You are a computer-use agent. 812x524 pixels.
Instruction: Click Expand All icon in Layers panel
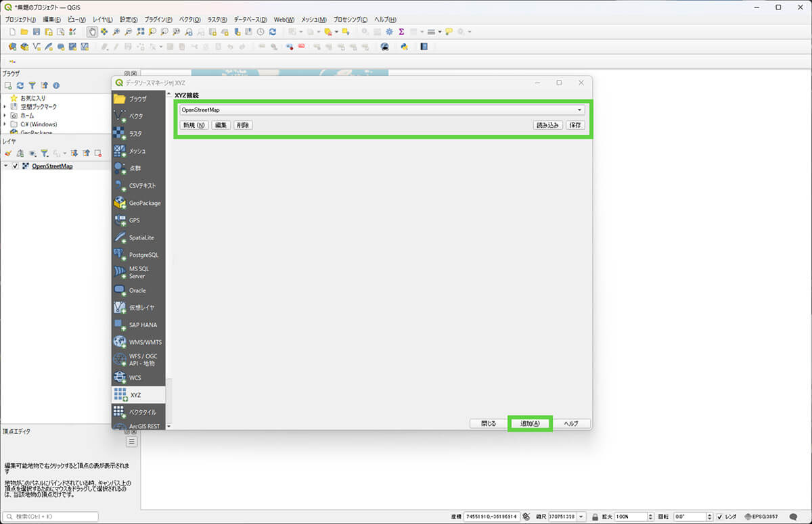pyautogui.click(x=74, y=153)
